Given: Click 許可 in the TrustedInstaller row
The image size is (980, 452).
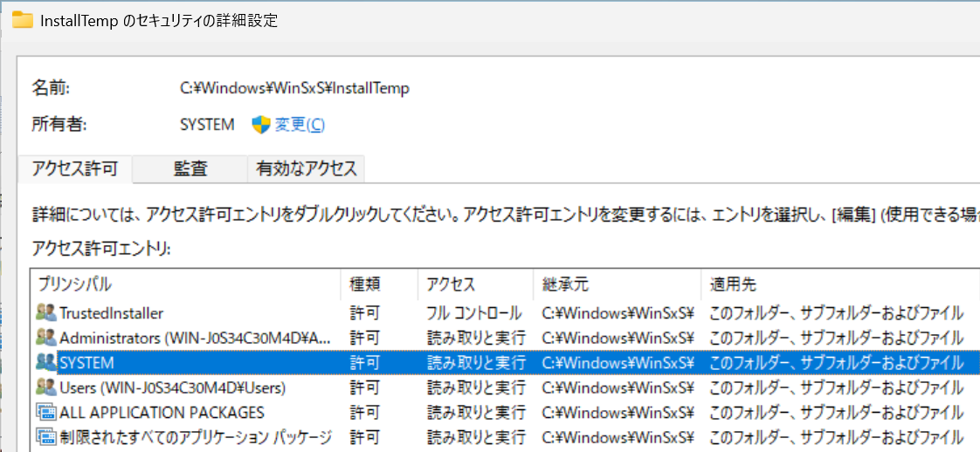Looking at the screenshot, I should pyautogui.click(x=364, y=312).
